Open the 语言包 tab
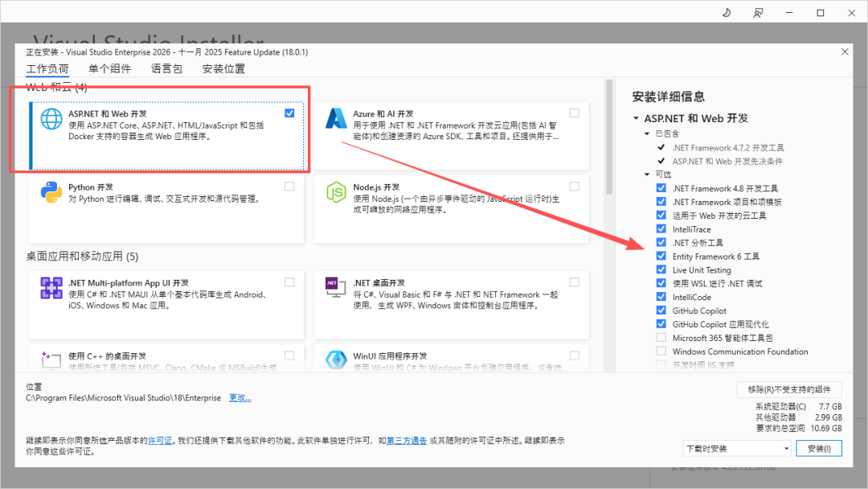Viewport: 868px width, 489px height. tap(166, 68)
